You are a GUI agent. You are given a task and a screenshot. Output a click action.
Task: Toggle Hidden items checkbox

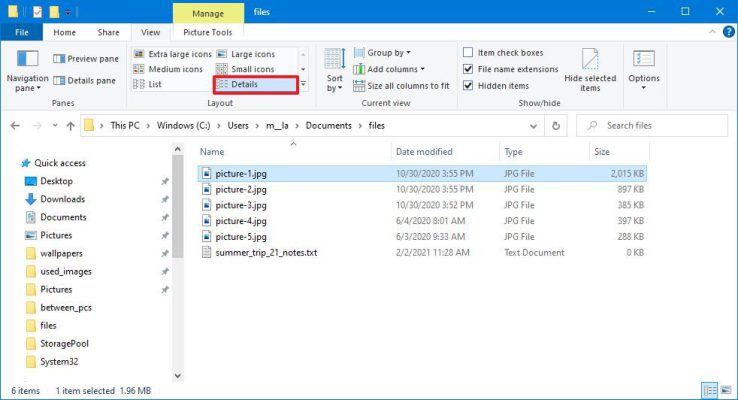click(x=468, y=85)
